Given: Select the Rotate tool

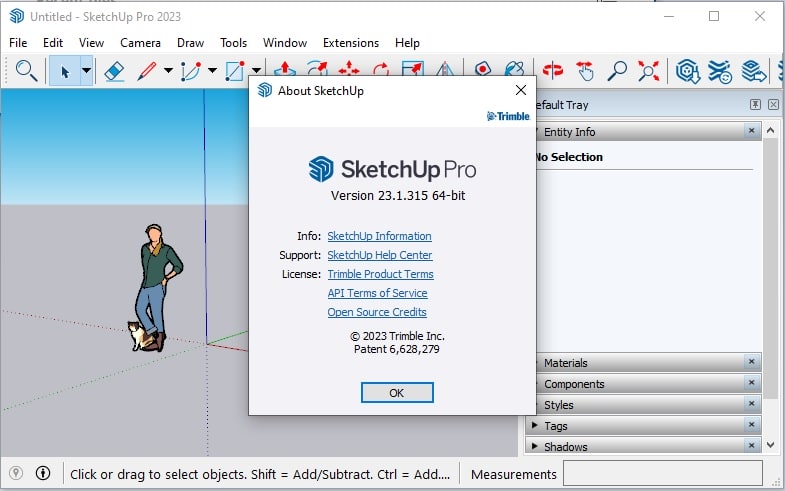Looking at the screenshot, I should [381, 69].
